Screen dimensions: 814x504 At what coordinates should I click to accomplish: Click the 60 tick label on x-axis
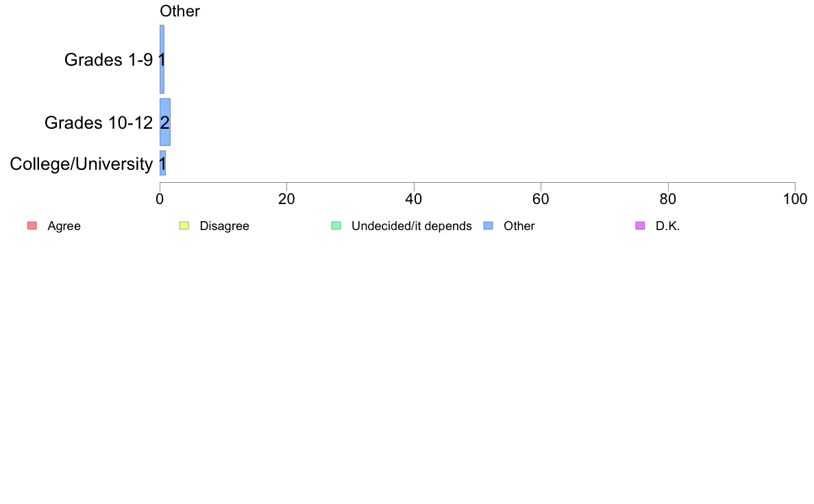click(x=541, y=199)
